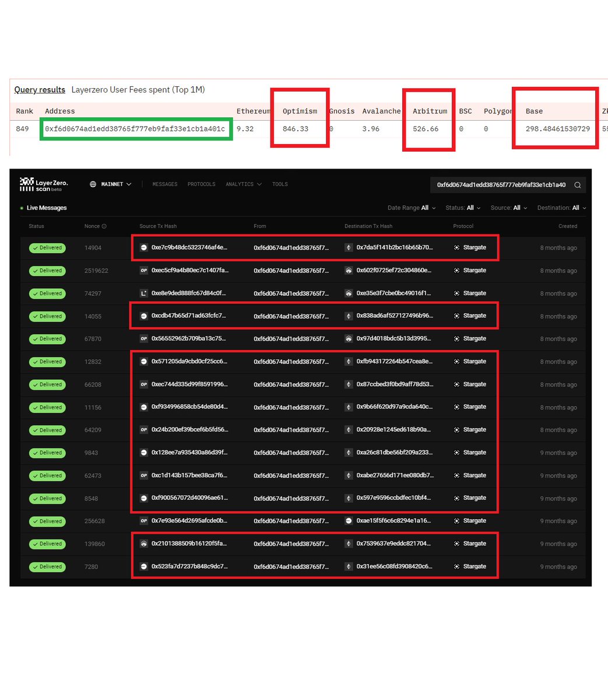Go to the PROTOCOLS tab

tap(201, 184)
